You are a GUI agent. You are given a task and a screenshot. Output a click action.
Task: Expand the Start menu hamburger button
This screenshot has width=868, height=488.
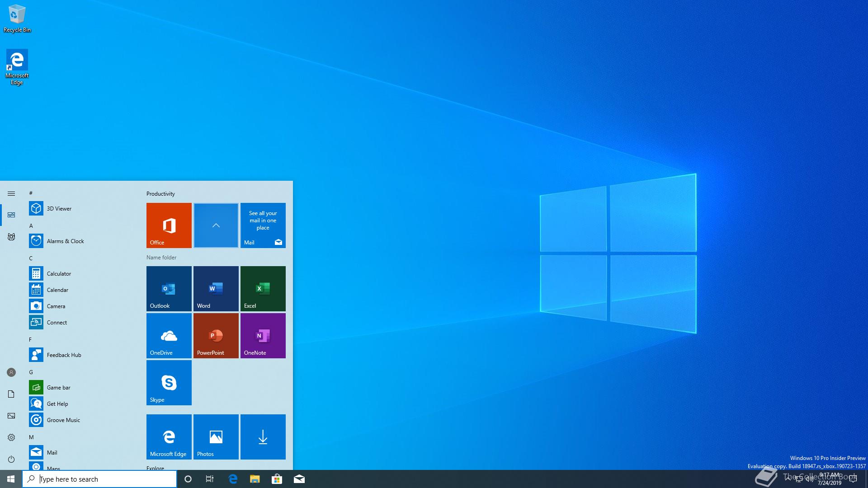(11, 193)
